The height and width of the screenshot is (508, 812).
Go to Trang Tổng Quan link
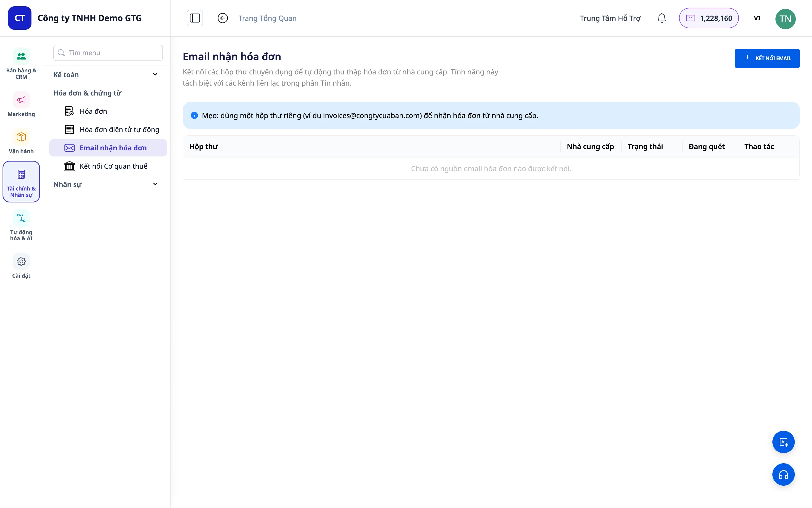pos(267,18)
